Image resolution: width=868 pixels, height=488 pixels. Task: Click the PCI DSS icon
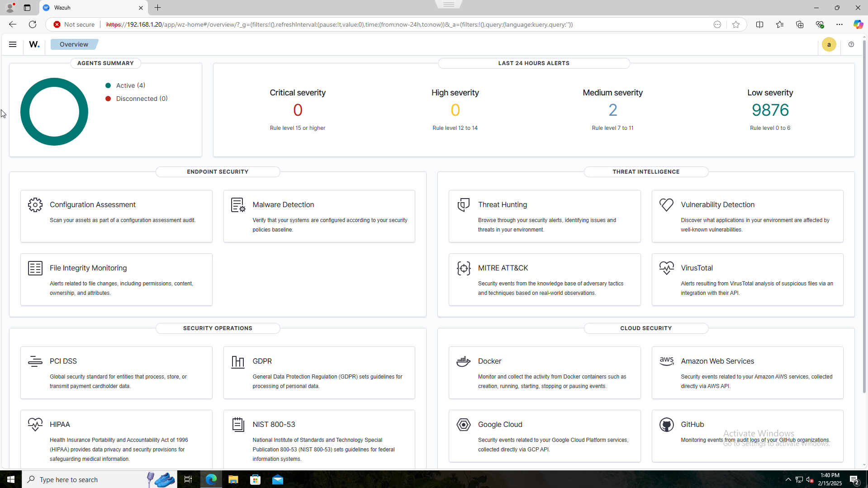pos(35,361)
